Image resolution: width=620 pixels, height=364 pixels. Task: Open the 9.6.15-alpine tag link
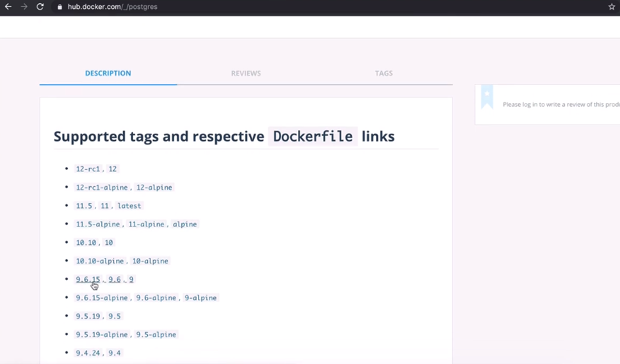click(x=102, y=297)
